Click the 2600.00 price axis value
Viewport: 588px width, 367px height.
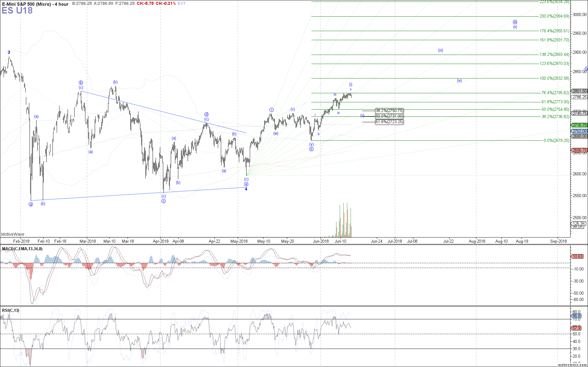tap(580, 174)
